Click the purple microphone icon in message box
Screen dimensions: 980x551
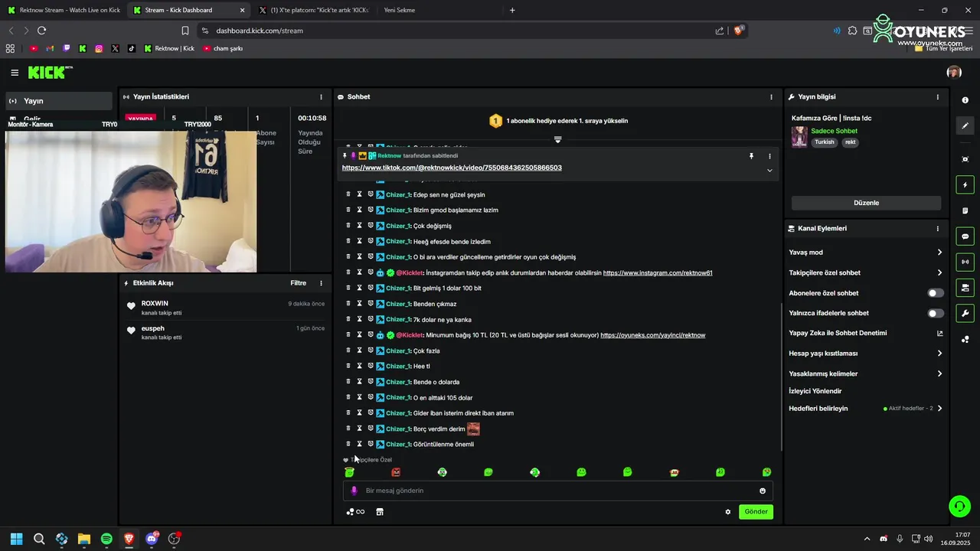[354, 491]
